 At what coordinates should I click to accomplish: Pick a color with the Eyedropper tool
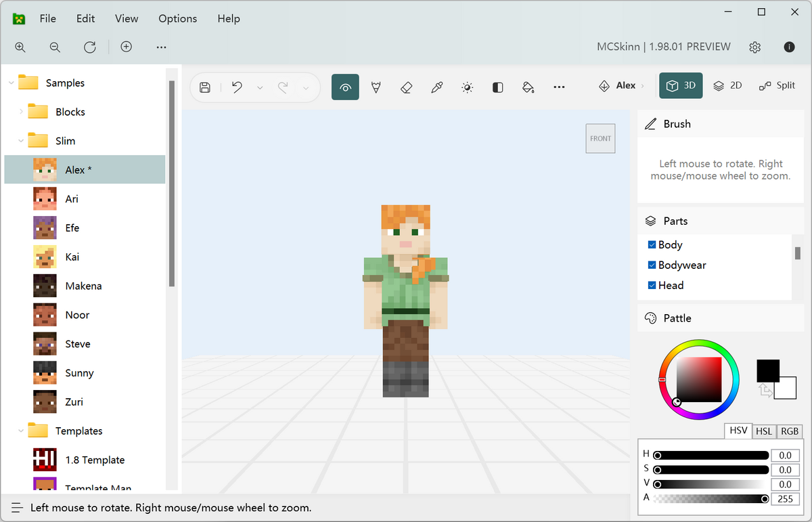pyautogui.click(x=436, y=87)
